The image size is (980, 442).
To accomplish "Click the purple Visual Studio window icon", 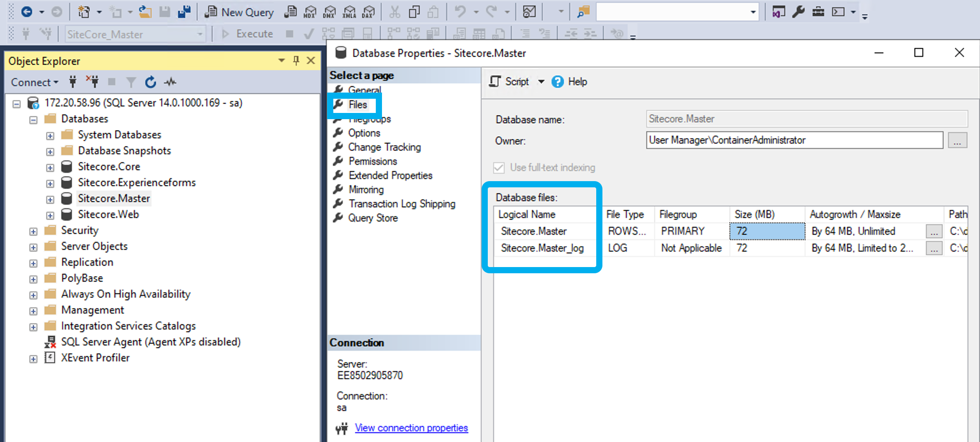I will 779,12.
